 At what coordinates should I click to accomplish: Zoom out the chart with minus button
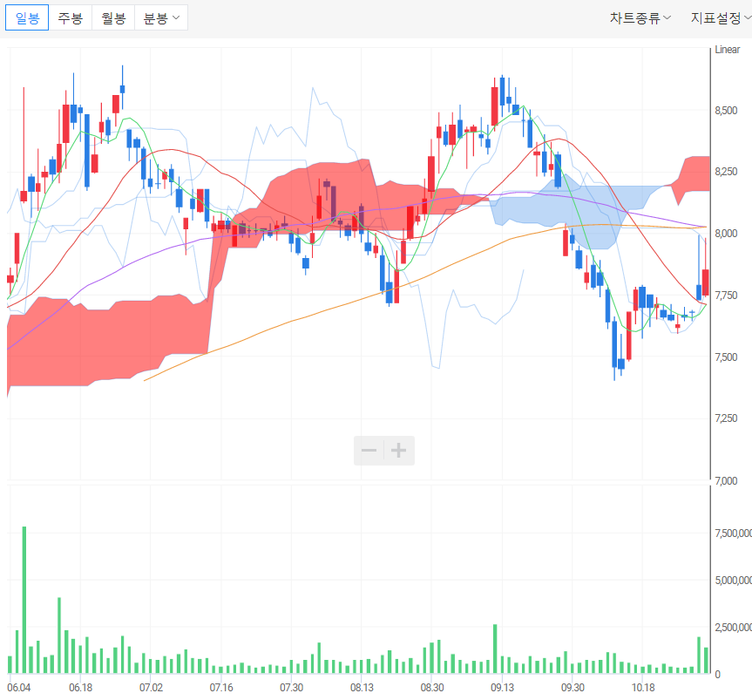pos(369,451)
